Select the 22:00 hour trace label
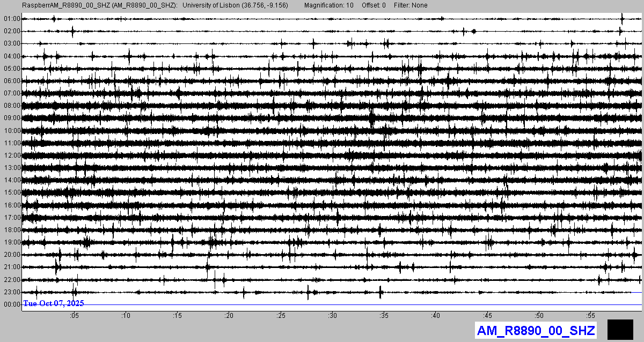Screen dimensions: 644x342 (x=11, y=280)
